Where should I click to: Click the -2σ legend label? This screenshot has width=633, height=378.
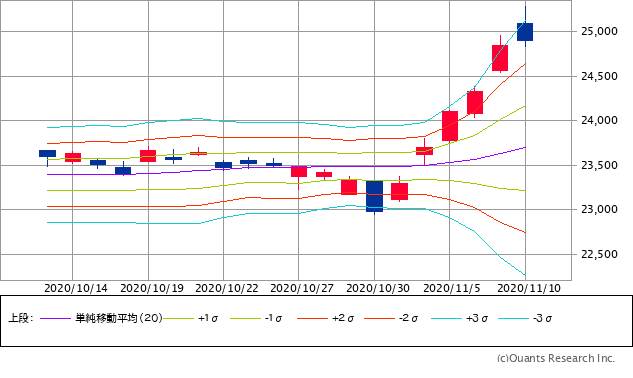[x=408, y=319]
